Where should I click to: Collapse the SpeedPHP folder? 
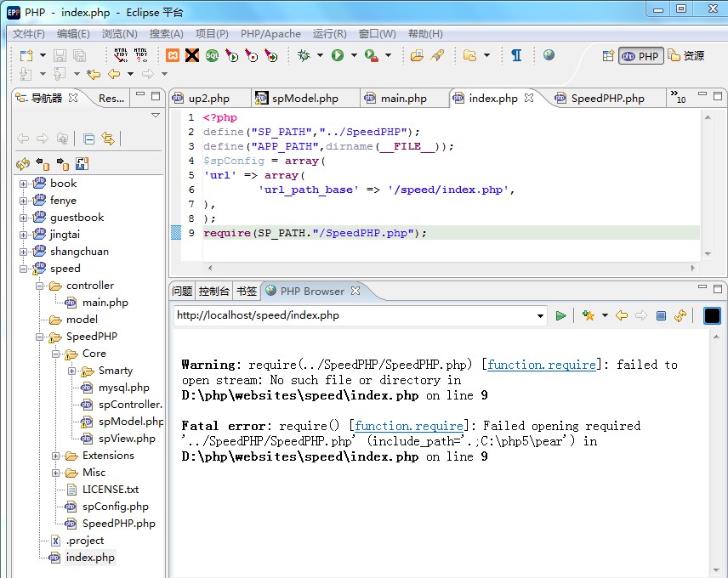[x=39, y=337]
